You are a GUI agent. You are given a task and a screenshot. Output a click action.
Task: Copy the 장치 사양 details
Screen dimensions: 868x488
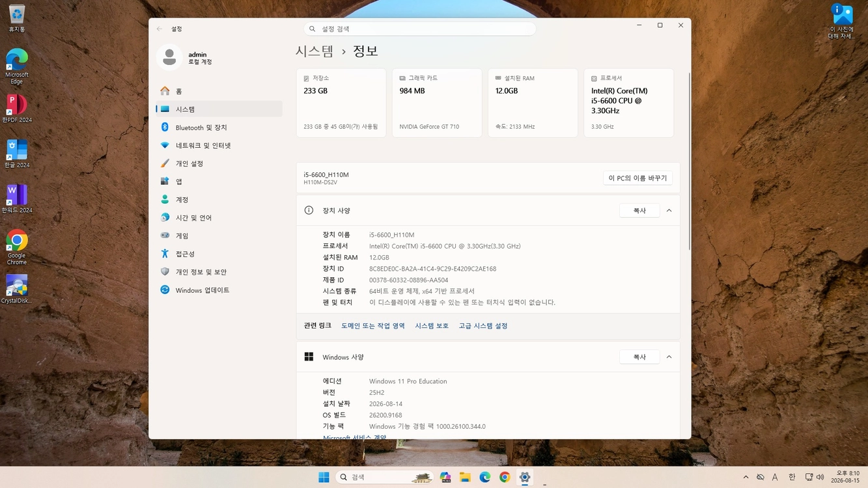click(639, 211)
